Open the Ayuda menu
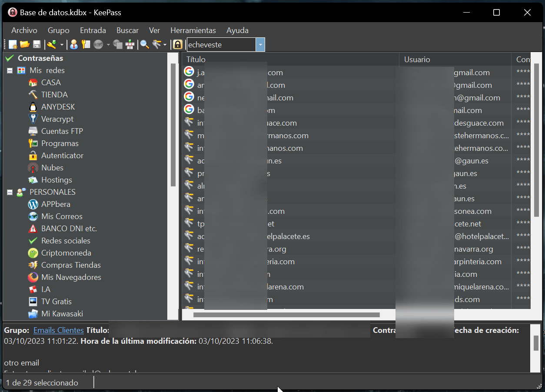The width and height of the screenshot is (545, 392). point(237,30)
